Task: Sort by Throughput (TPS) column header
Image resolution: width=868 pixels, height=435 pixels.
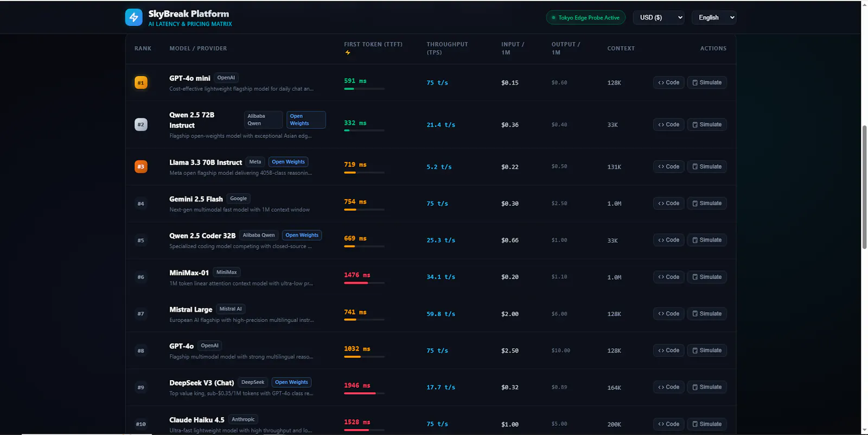Action: point(447,48)
